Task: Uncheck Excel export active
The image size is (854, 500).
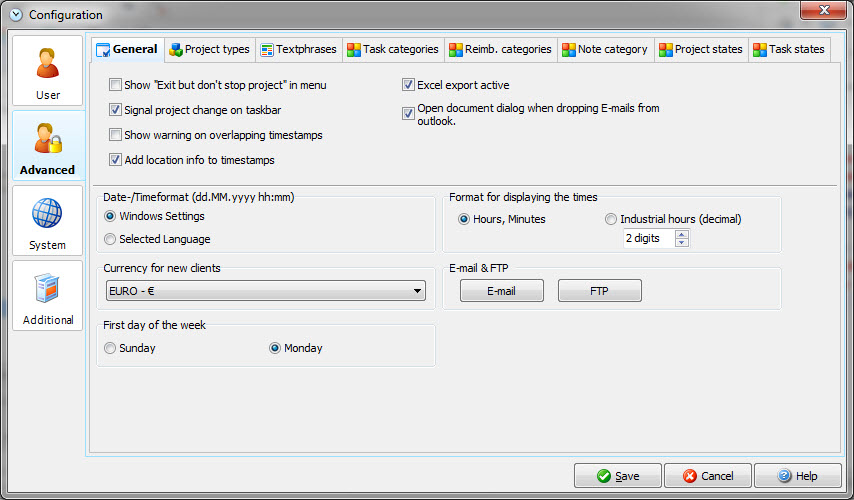Action: pos(409,85)
